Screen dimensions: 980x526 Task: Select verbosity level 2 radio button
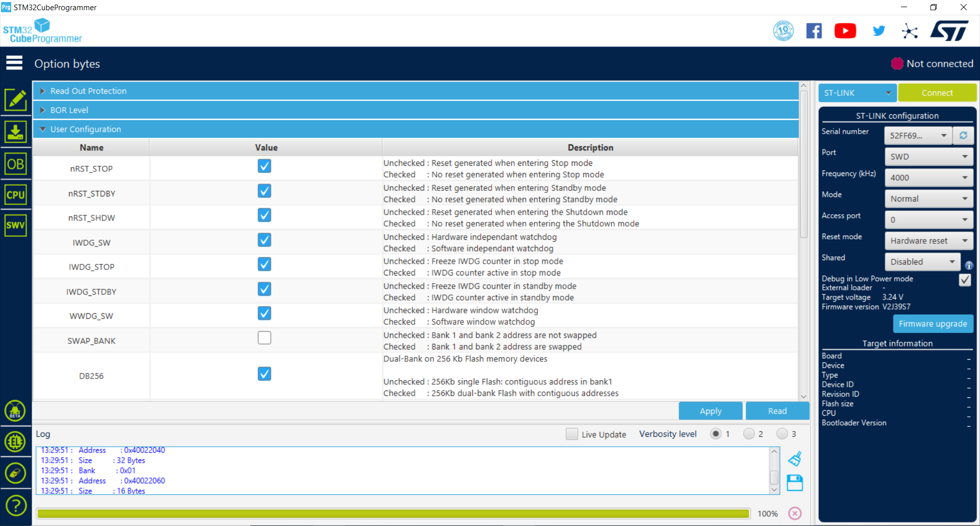pos(749,434)
